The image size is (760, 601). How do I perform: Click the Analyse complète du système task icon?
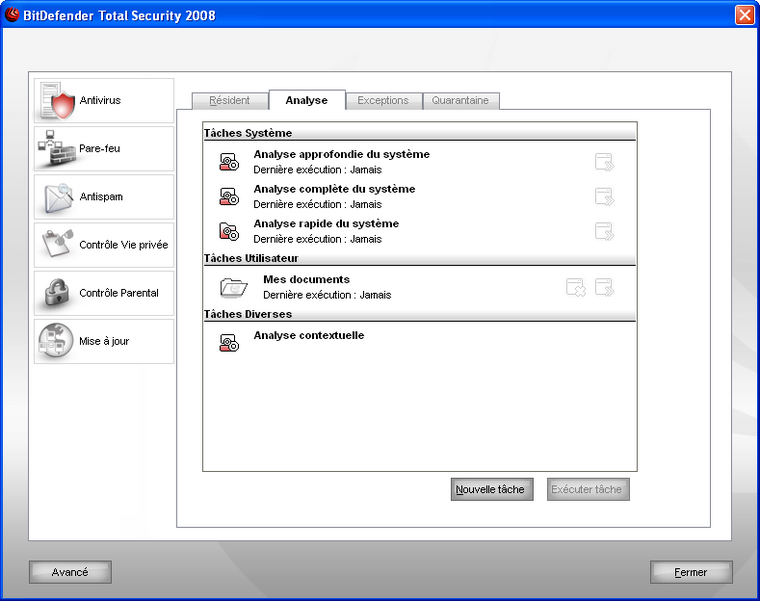tap(229, 196)
